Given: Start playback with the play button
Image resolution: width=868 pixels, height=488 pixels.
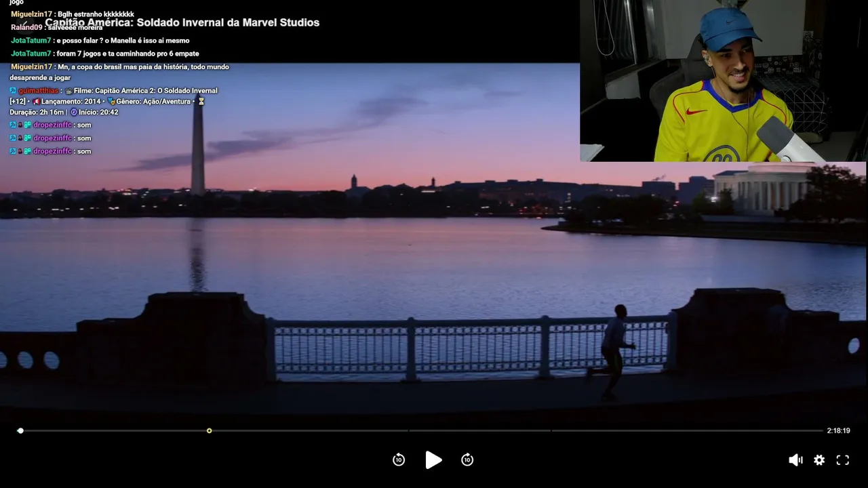Looking at the screenshot, I should [433, 460].
